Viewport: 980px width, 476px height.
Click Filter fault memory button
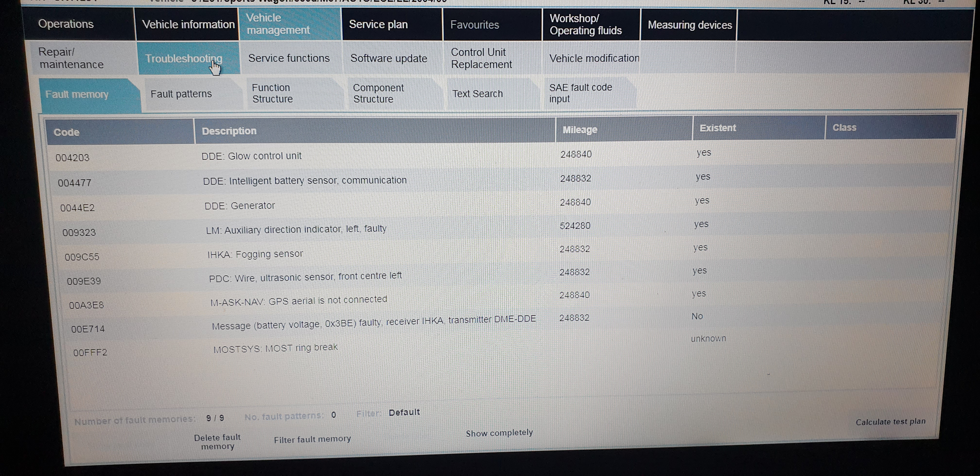[312, 440]
